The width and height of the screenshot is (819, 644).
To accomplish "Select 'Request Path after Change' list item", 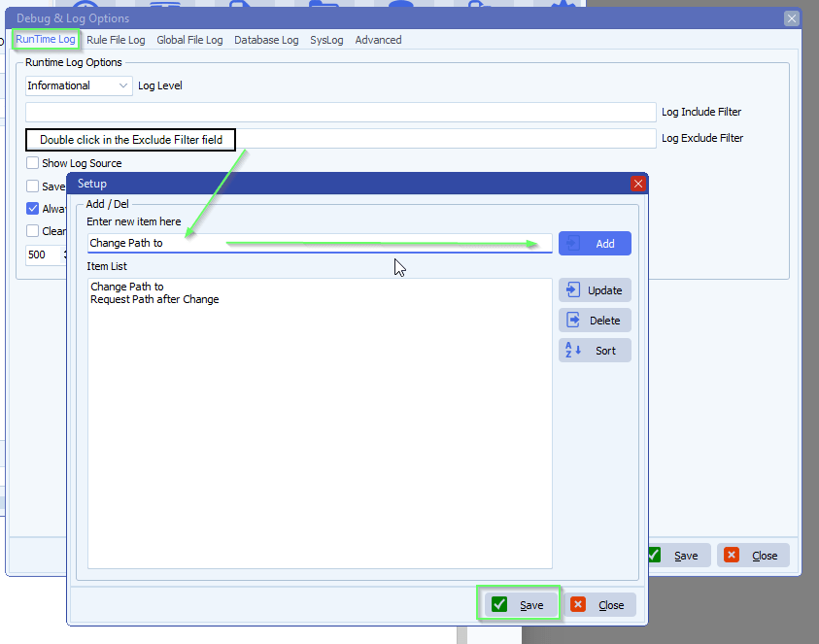I will coord(154,299).
